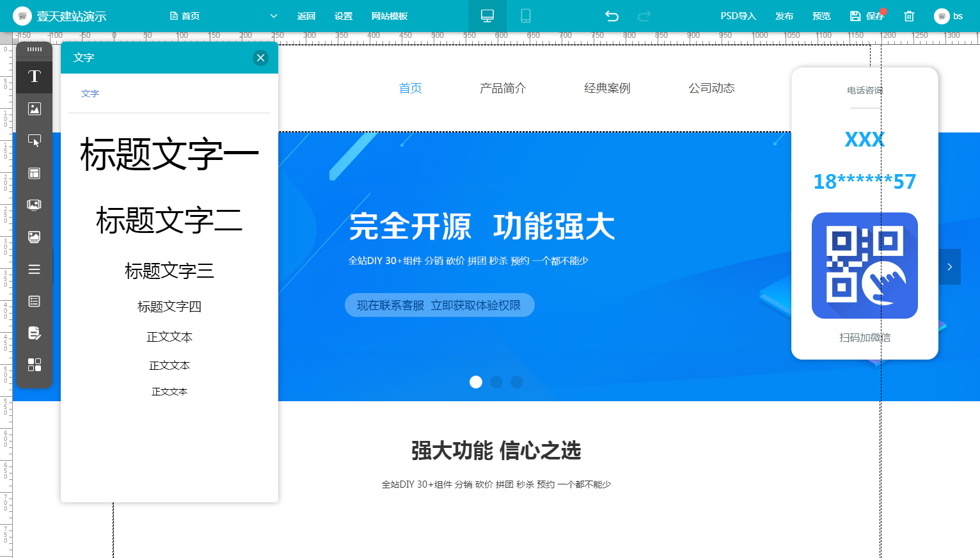Screen dimensions: 980x558
Task: Click the 发布 button
Action: (x=784, y=16)
